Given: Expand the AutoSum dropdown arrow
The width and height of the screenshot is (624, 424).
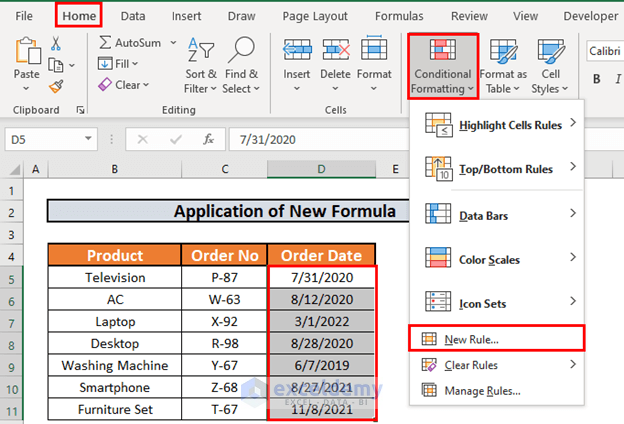Looking at the screenshot, I should click(x=174, y=42).
